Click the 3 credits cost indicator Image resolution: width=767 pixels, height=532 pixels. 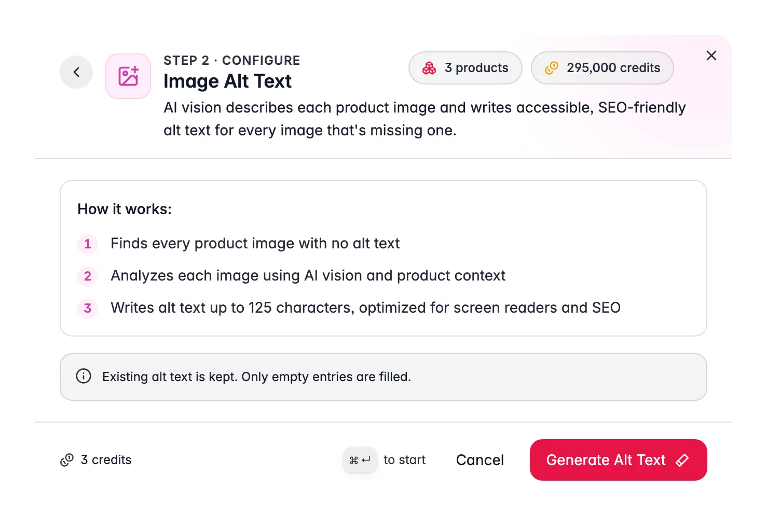click(96, 460)
